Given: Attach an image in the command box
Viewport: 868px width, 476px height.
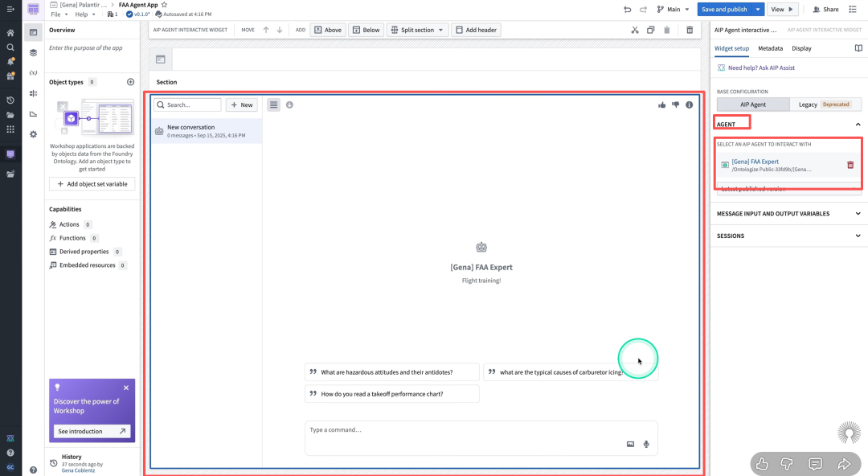Looking at the screenshot, I should 631,445.
